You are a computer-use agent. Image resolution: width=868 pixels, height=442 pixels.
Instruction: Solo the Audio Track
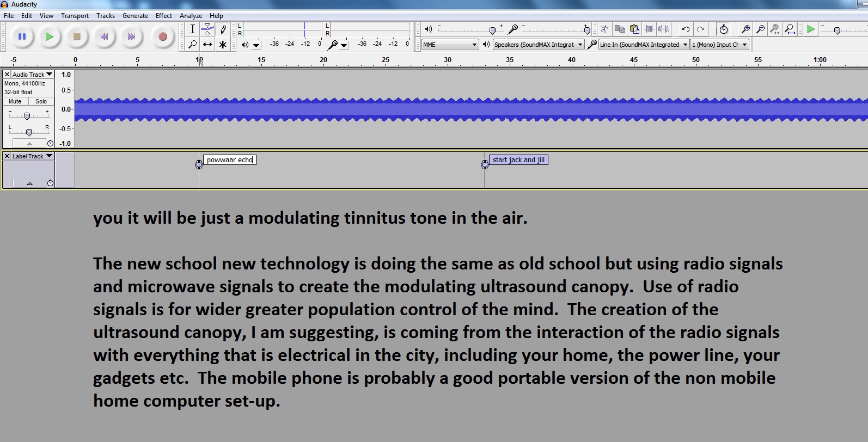tap(41, 101)
